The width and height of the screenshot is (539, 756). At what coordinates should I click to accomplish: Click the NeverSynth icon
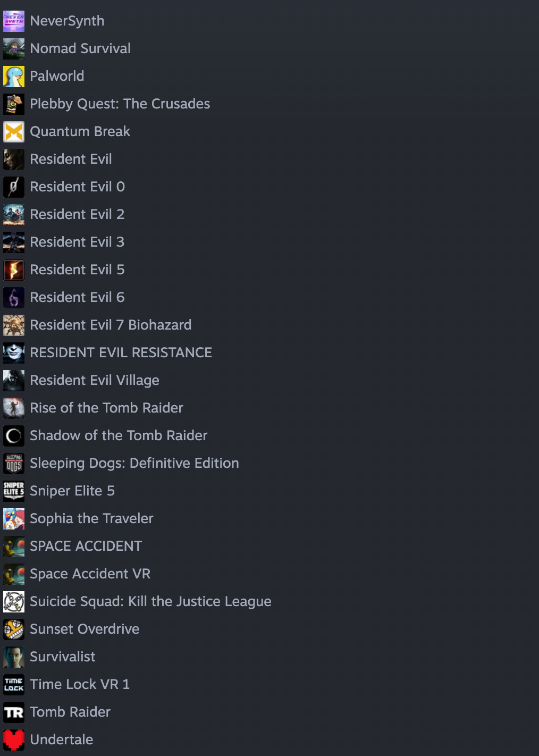tap(14, 21)
